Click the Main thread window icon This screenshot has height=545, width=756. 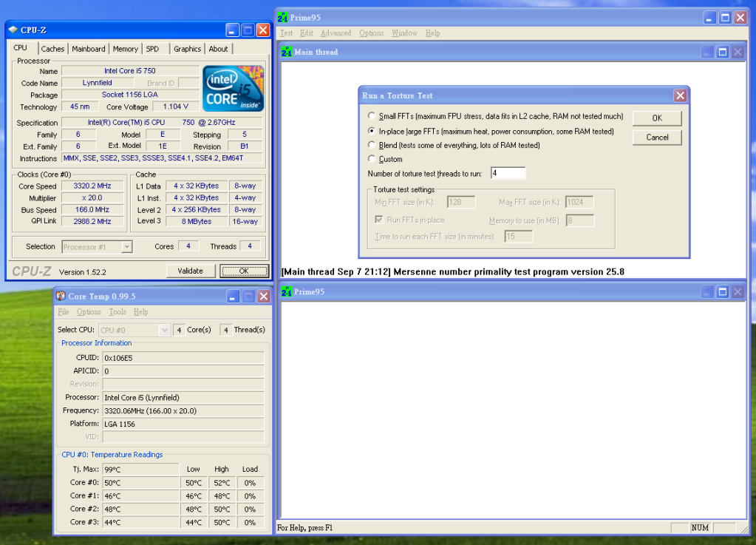(287, 52)
